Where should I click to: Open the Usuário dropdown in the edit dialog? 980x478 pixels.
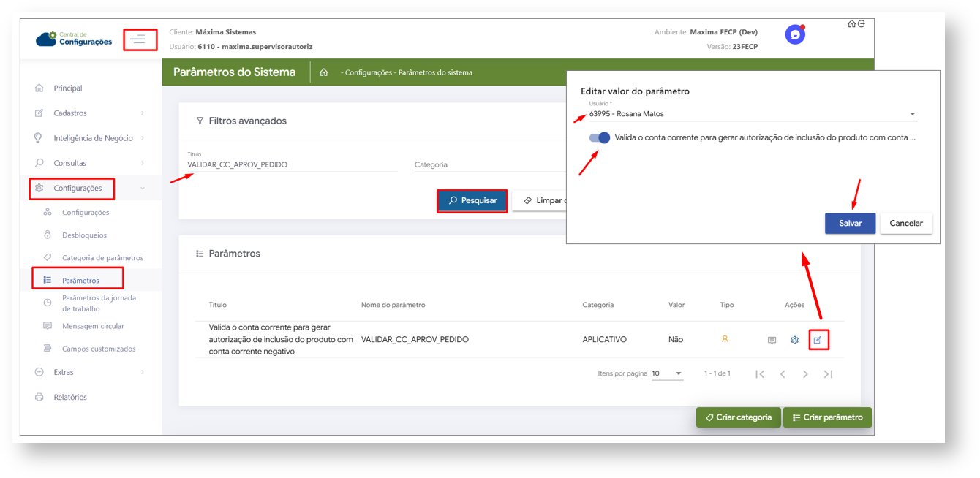753,114
